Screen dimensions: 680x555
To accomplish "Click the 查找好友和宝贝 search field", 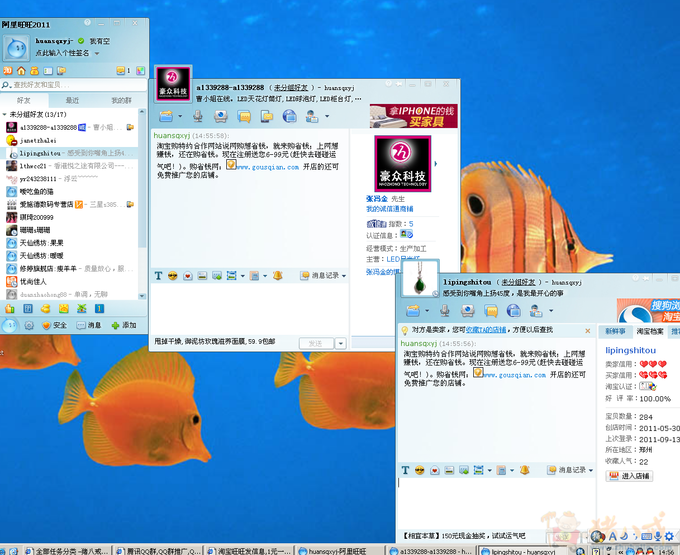I will coord(74,85).
